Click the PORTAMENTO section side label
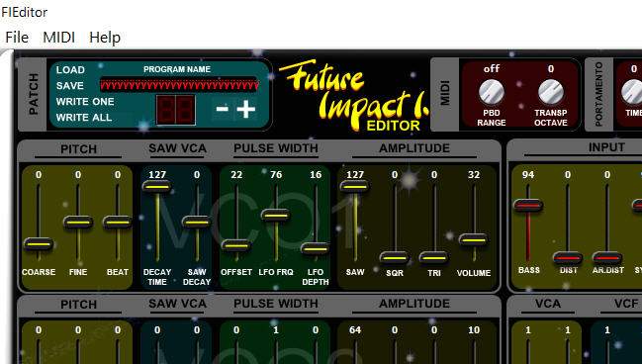642x364 pixels. (x=598, y=94)
